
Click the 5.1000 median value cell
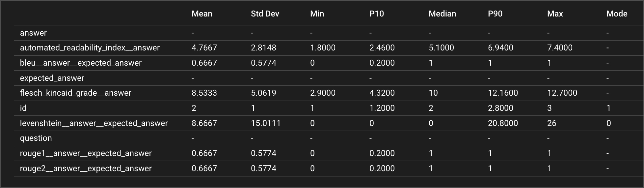[x=441, y=48]
